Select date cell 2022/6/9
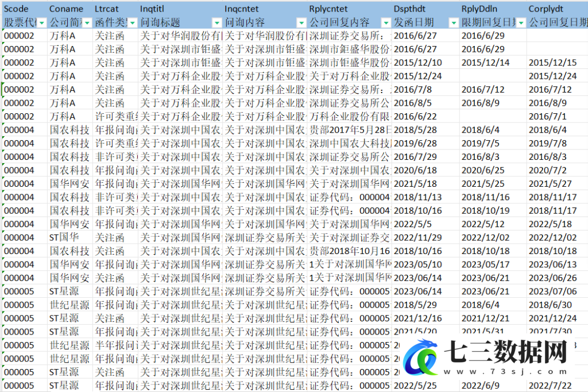This screenshot has height=392, width=588. point(493,386)
